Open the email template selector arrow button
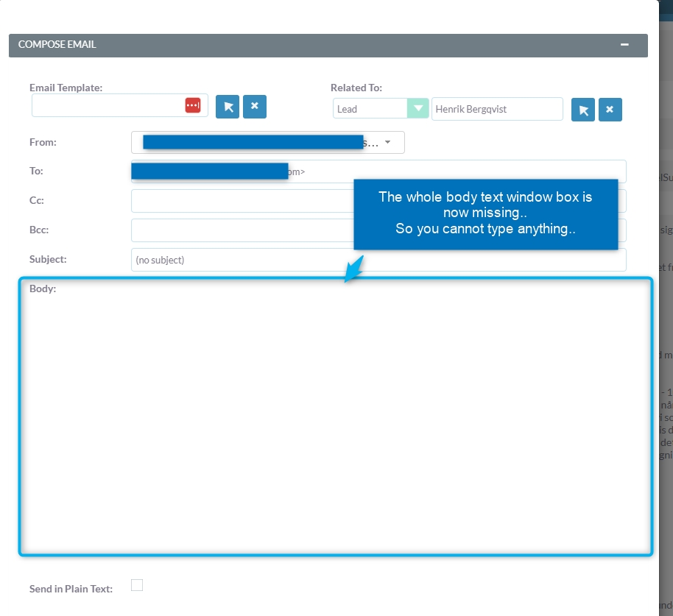 pos(228,107)
